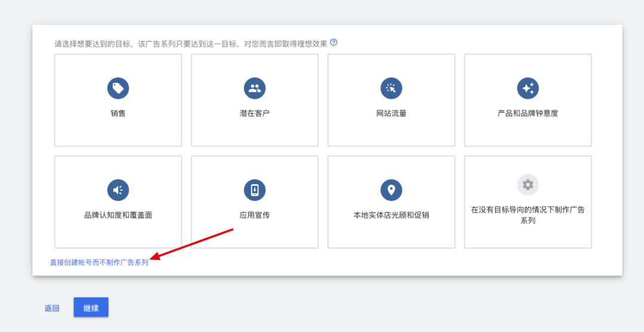This screenshot has height=332, width=644.
Task: Click the blue 继续 button
Action: click(x=91, y=308)
